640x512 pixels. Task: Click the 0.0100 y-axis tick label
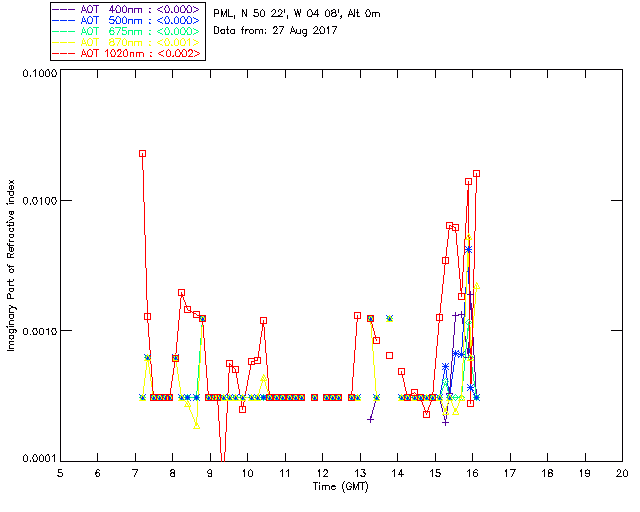point(39,201)
